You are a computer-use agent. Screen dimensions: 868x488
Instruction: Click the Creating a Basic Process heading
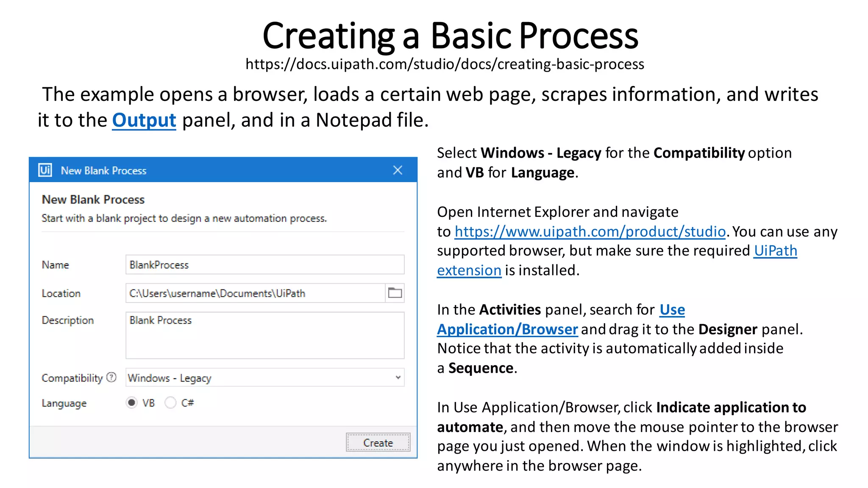[450, 36]
